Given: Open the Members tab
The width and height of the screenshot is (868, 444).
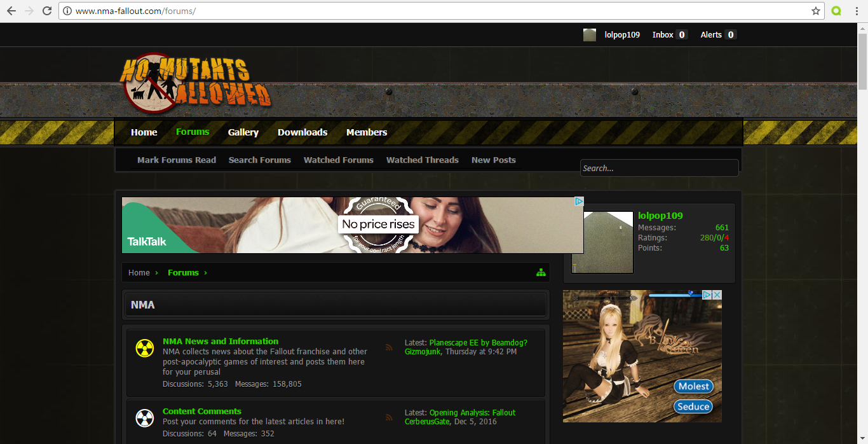Looking at the screenshot, I should 367,132.
